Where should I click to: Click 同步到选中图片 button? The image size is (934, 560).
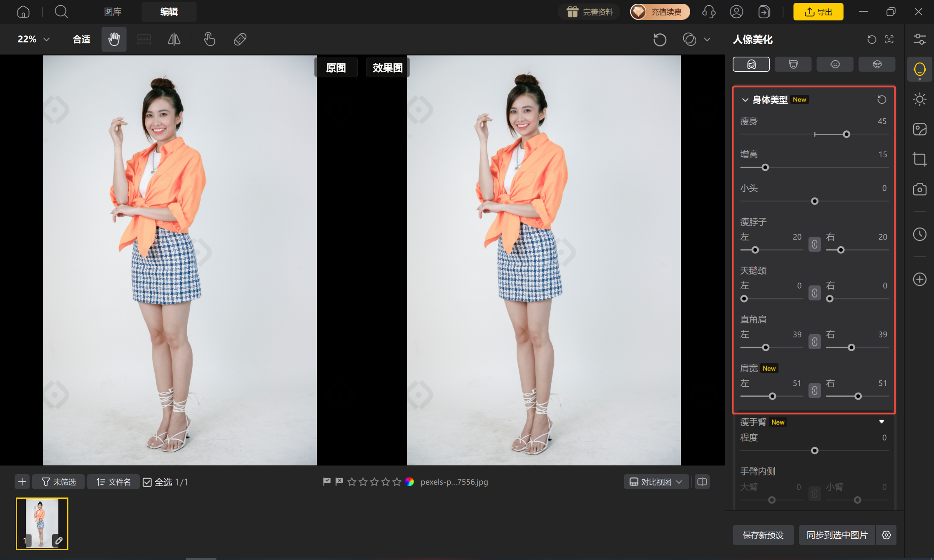pyautogui.click(x=837, y=535)
